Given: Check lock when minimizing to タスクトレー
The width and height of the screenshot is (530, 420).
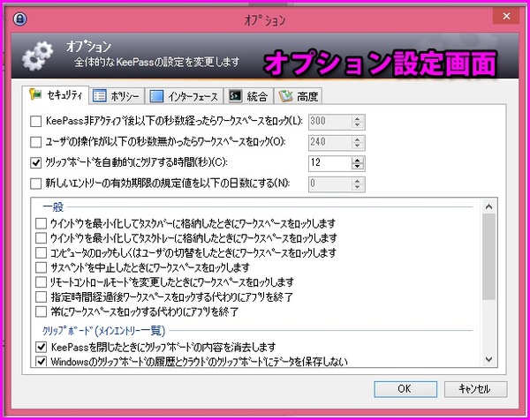Looking at the screenshot, I should 41,238.
